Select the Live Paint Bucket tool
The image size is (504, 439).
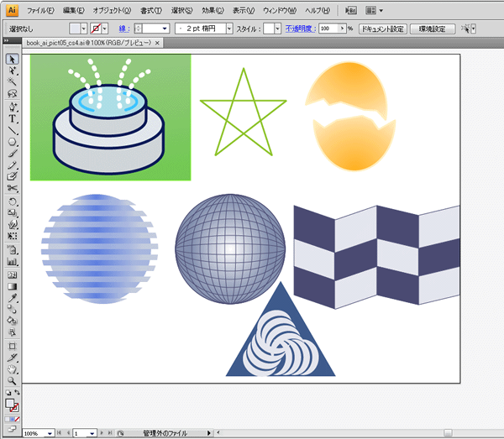tap(13, 321)
